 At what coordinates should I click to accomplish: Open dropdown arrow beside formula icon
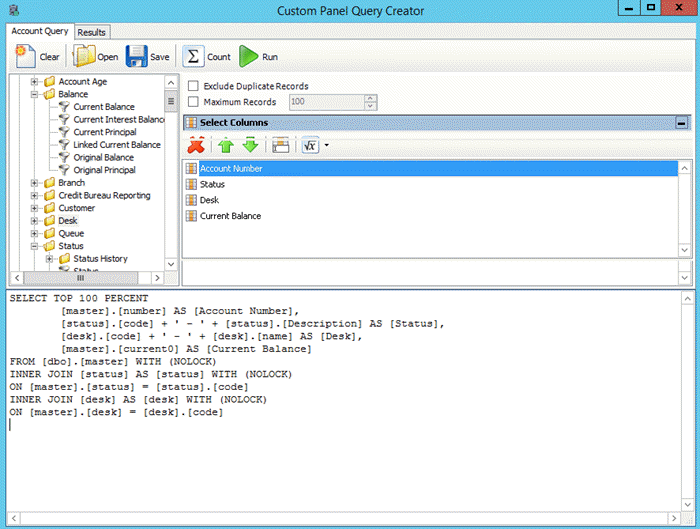(326, 146)
